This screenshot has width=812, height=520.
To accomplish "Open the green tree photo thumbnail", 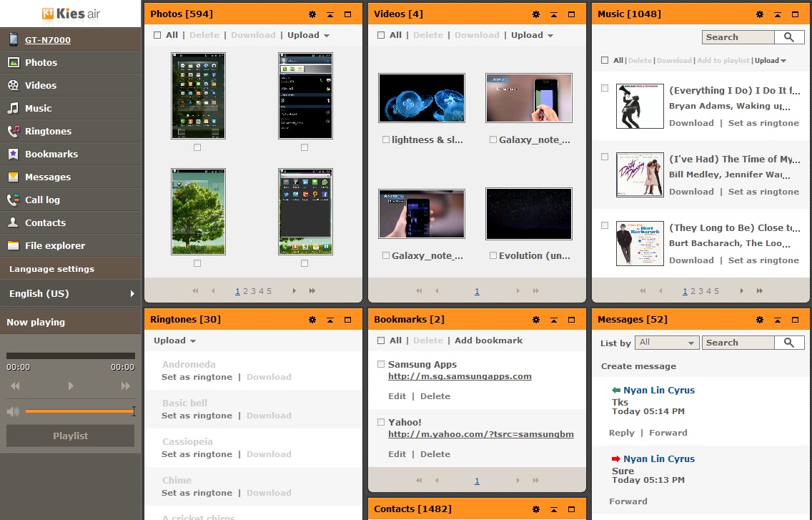I will (198, 212).
